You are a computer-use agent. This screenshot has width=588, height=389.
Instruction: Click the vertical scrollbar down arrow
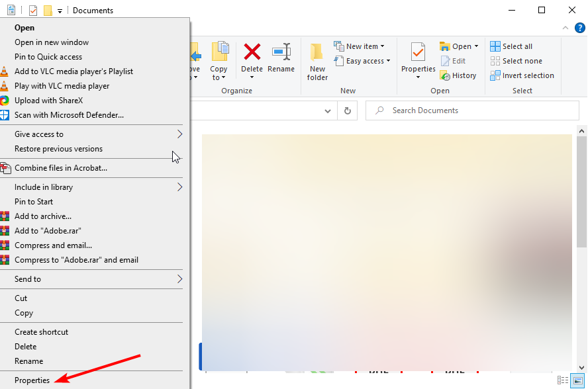point(581,368)
